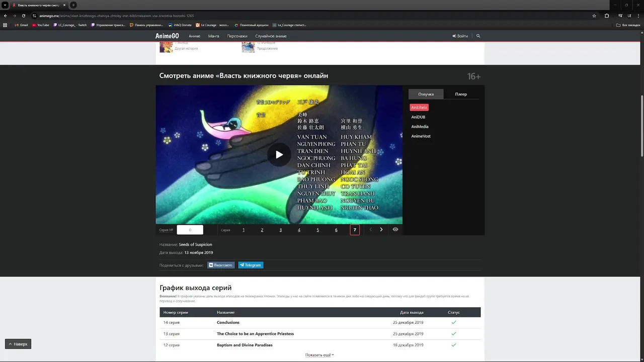Image resolution: width=644 pixels, height=362 pixels.
Task: Open Случайное аниме menu item
Action: (x=271, y=36)
